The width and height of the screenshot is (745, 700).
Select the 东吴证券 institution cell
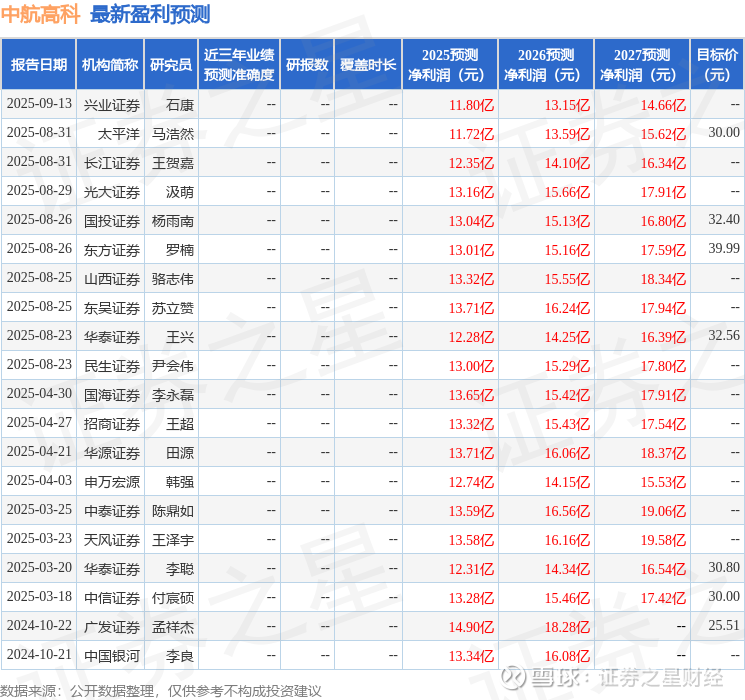coord(112,308)
